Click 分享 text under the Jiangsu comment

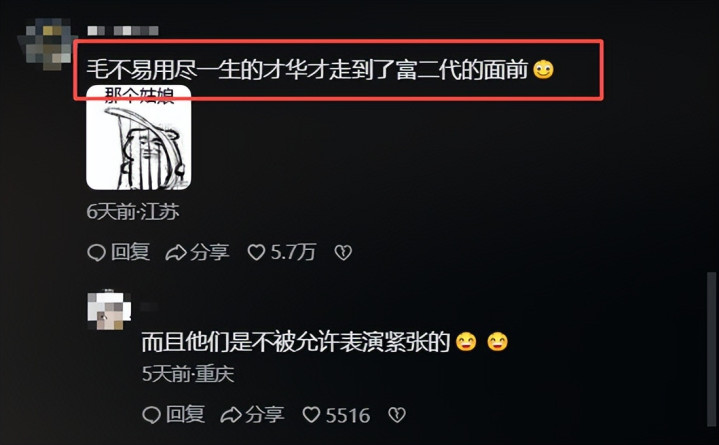[210, 252]
